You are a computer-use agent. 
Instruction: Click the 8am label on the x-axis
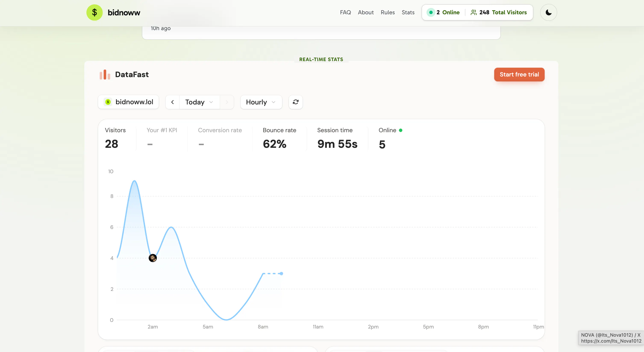point(263,327)
